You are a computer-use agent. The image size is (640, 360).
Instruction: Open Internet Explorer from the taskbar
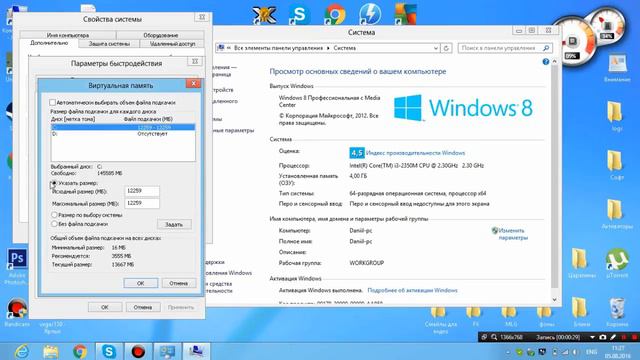(21, 351)
